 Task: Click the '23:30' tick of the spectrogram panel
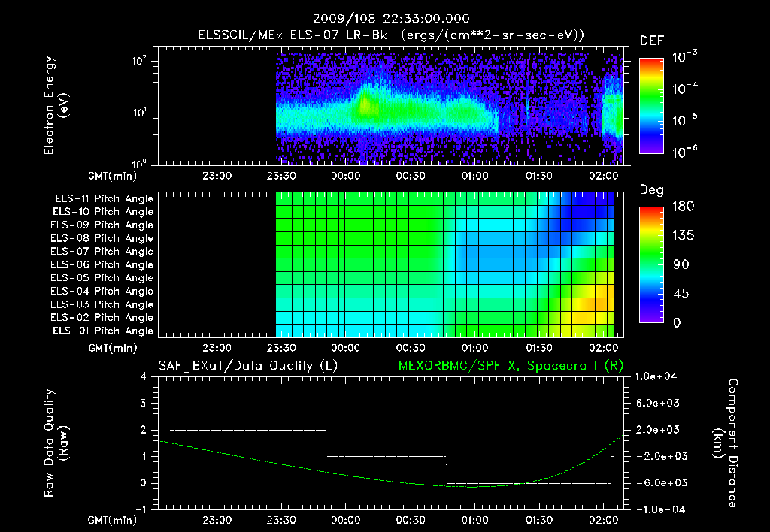[x=281, y=176]
